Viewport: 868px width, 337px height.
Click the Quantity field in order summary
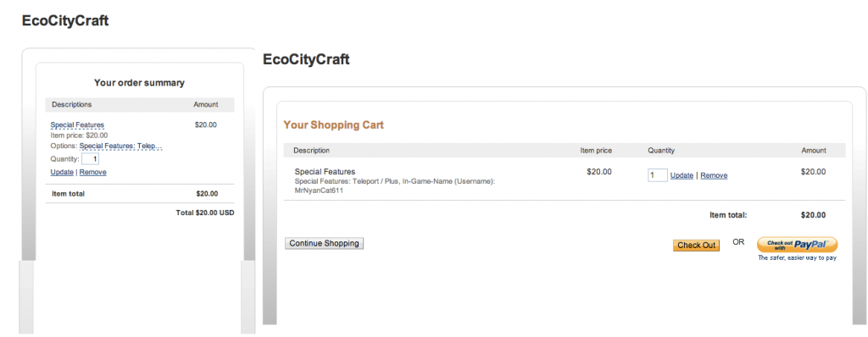pyautogui.click(x=90, y=159)
